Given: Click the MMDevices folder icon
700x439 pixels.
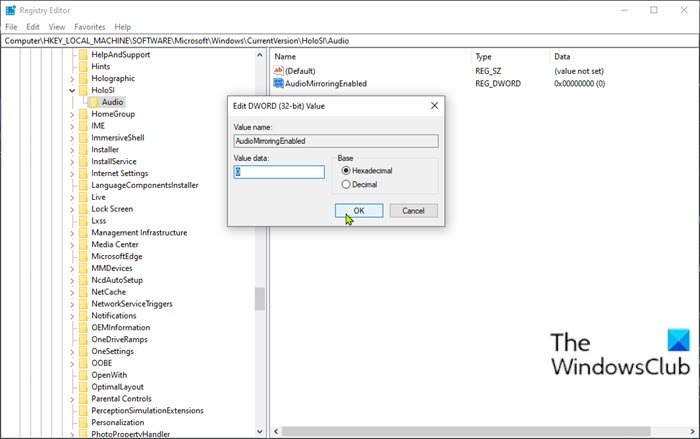Looking at the screenshot, I should coord(83,268).
